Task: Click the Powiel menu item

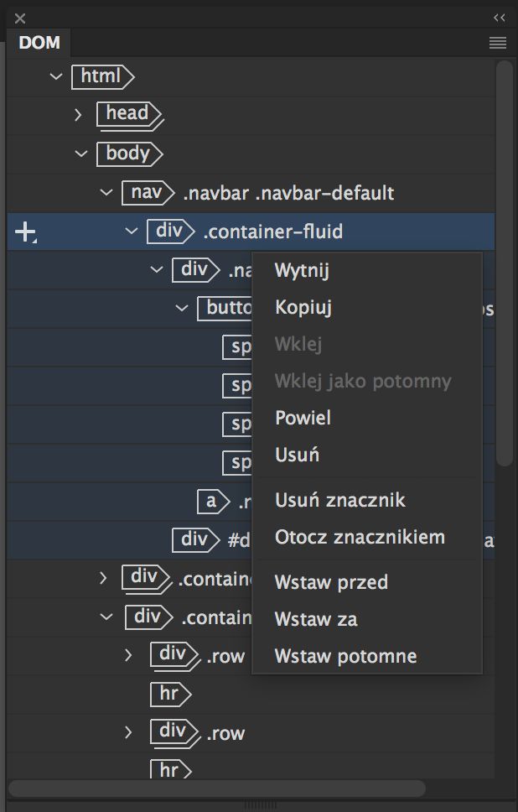Action: coord(303,418)
